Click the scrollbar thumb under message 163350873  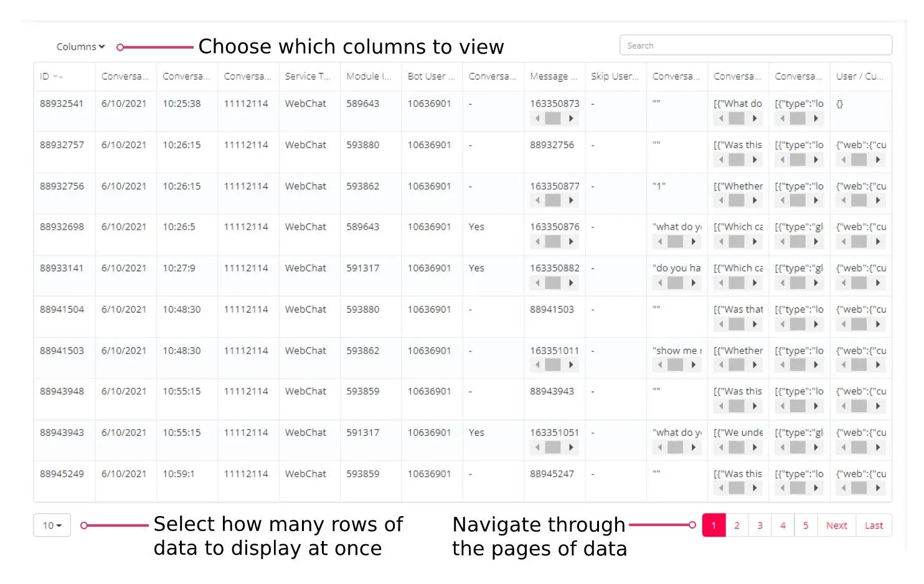(x=553, y=118)
